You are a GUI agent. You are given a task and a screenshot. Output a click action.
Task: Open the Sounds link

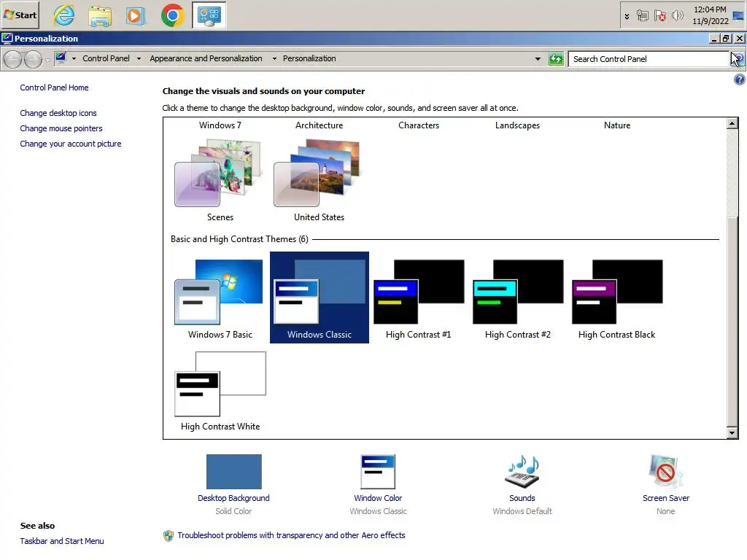[522, 498]
